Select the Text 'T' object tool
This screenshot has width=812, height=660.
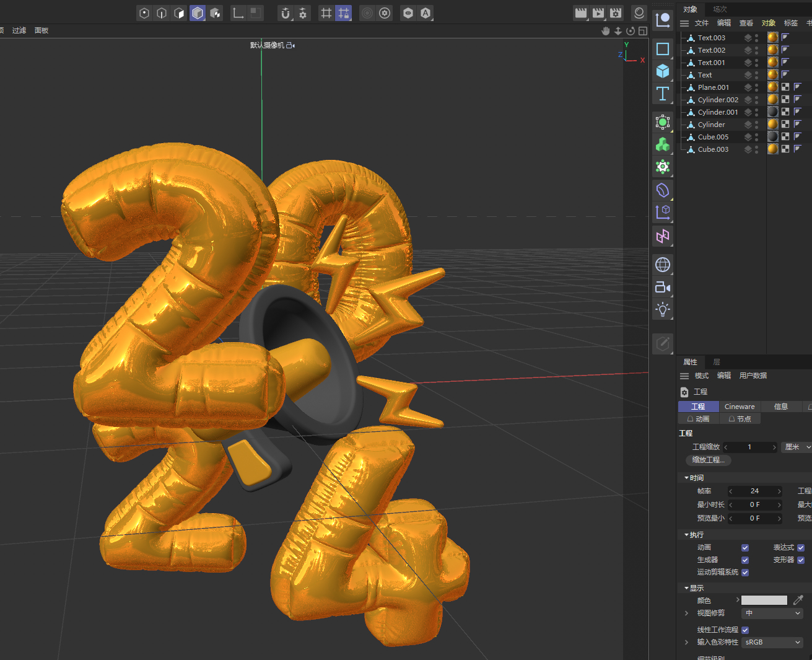coord(663,94)
